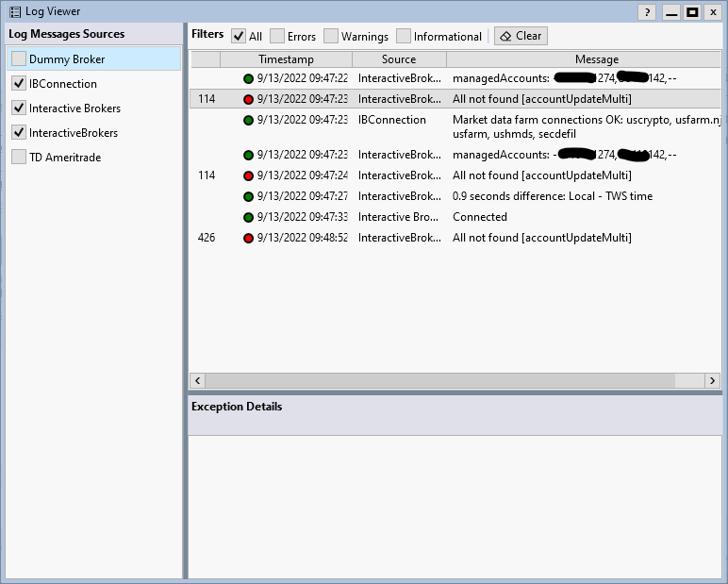The image size is (728, 584).
Task: Click the Clear button
Action: click(521, 36)
